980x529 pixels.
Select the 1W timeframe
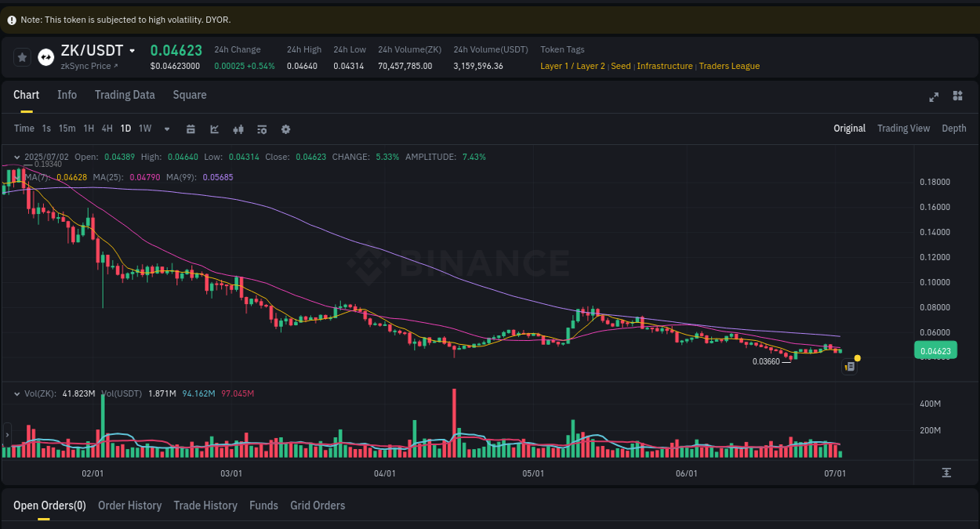(x=144, y=128)
